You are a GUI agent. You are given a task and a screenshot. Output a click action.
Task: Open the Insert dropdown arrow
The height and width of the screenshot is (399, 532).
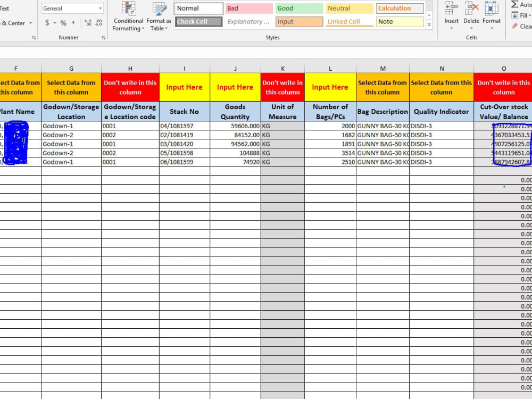(x=451, y=28)
